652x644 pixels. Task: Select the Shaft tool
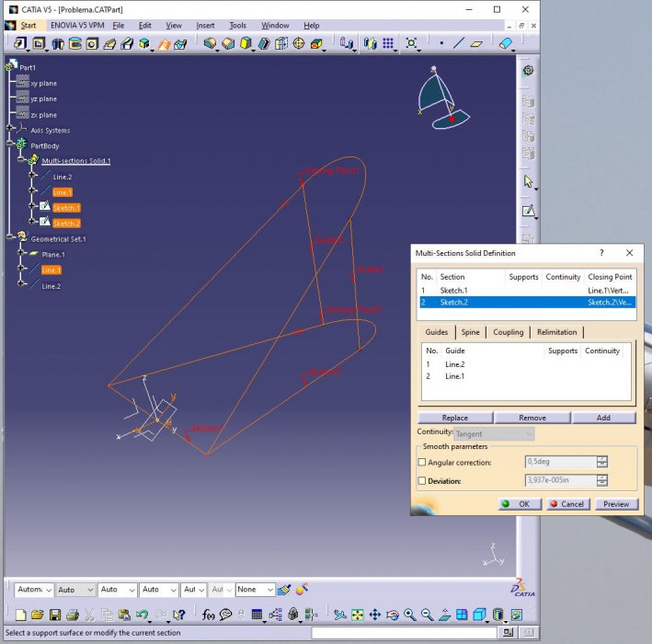click(x=57, y=43)
